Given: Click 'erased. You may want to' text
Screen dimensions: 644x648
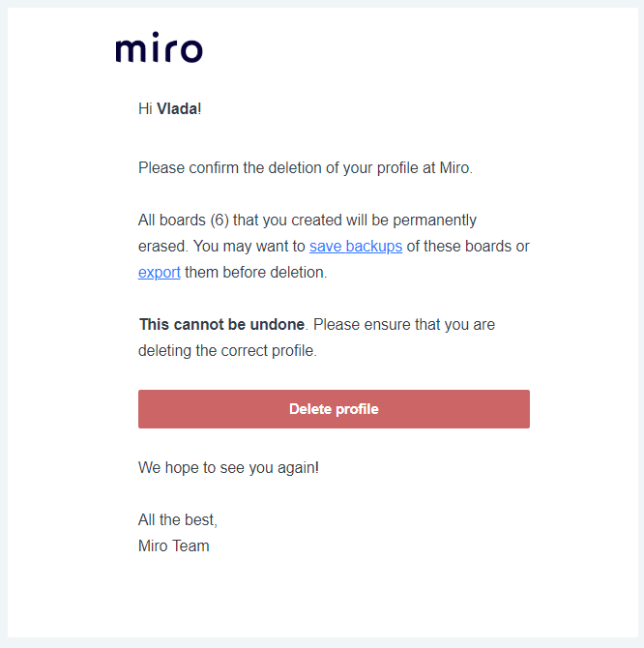Looking at the screenshot, I should click(x=221, y=247).
